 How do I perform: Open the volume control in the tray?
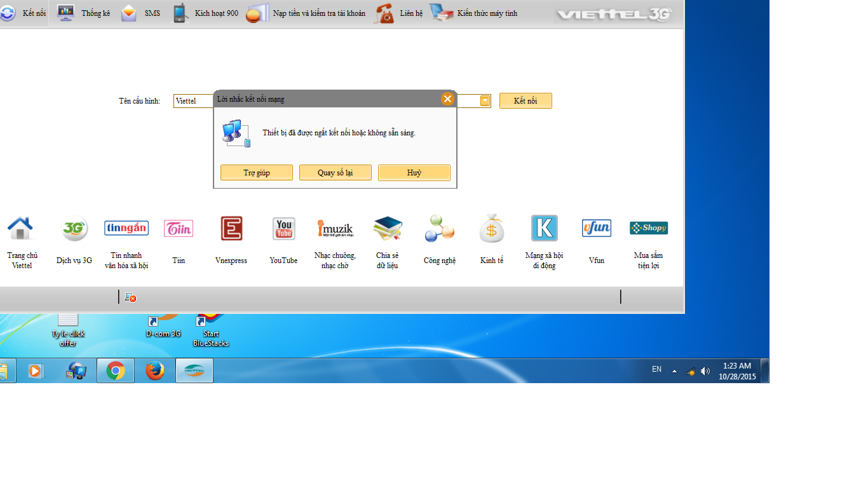(705, 371)
